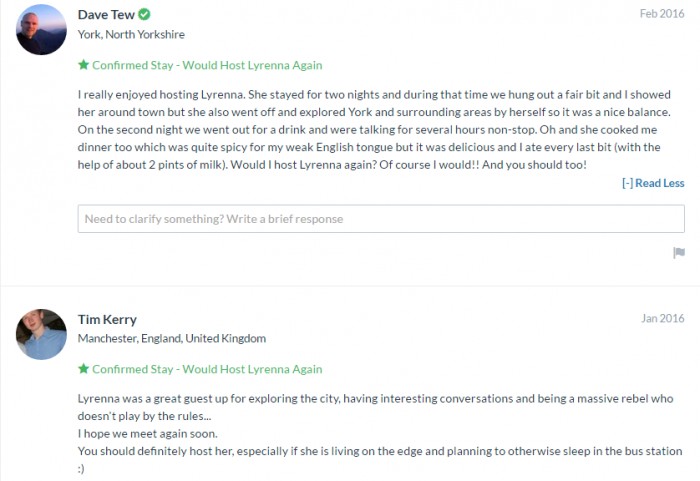Click the Jan 2016 review date
The height and width of the screenshot is (481, 700).
[662, 318]
